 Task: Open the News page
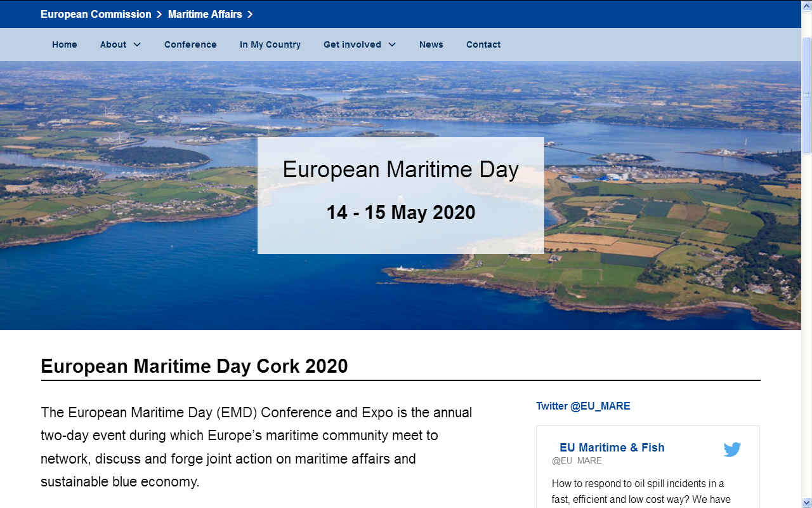tap(431, 44)
